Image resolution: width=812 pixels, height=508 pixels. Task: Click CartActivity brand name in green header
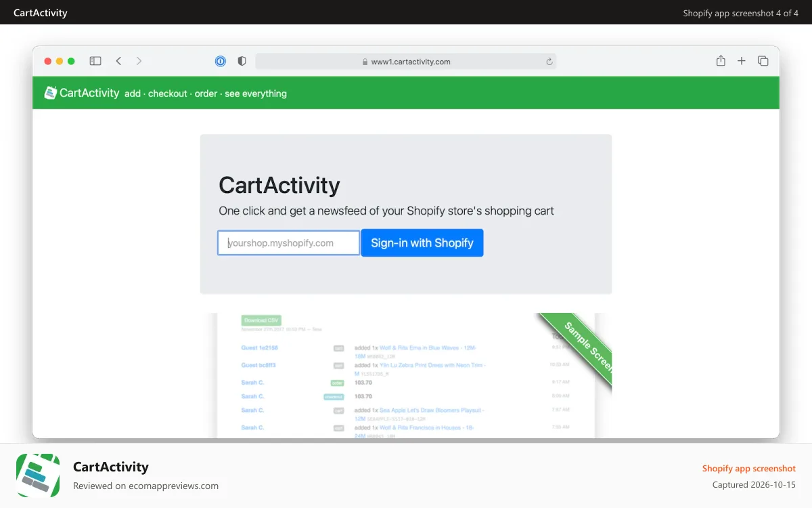89,93
